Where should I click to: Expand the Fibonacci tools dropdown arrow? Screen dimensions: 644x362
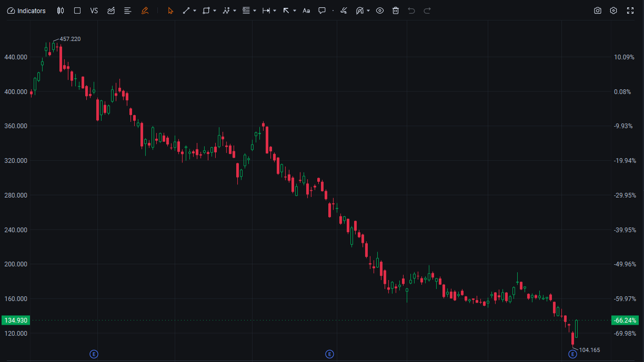pyautogui.click(x=255, y=11)
